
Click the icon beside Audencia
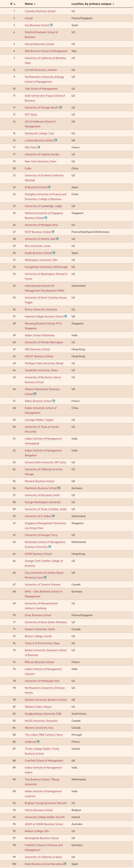(x=38, y=742)
